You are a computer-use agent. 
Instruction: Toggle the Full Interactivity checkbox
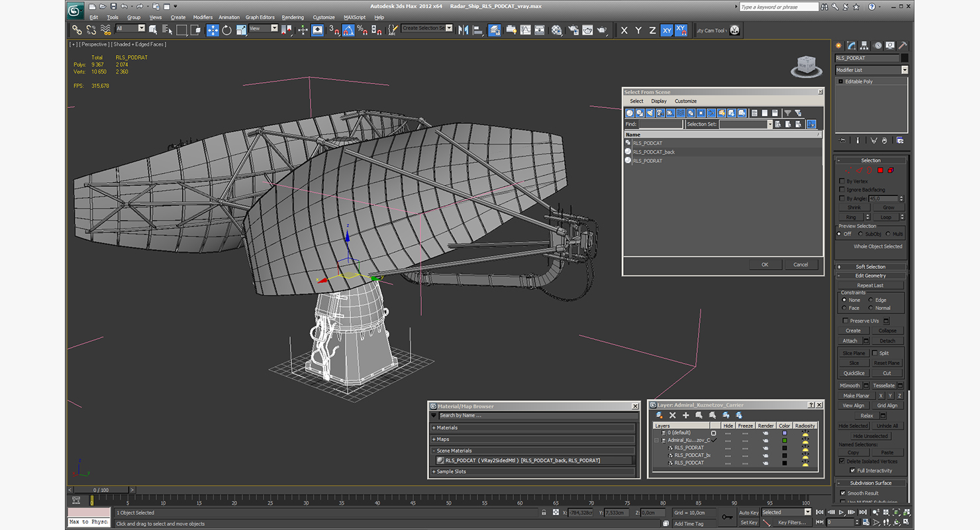[852, 470]
